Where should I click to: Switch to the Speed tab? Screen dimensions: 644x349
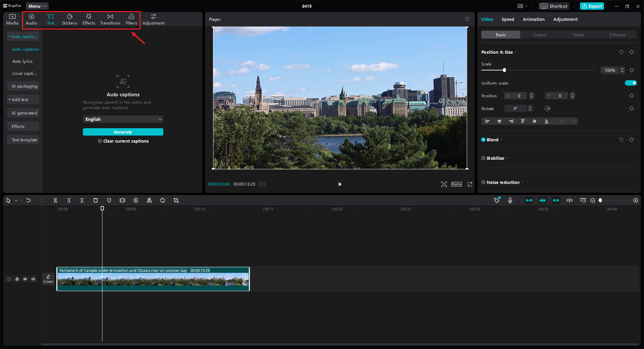tap(508, 19)
